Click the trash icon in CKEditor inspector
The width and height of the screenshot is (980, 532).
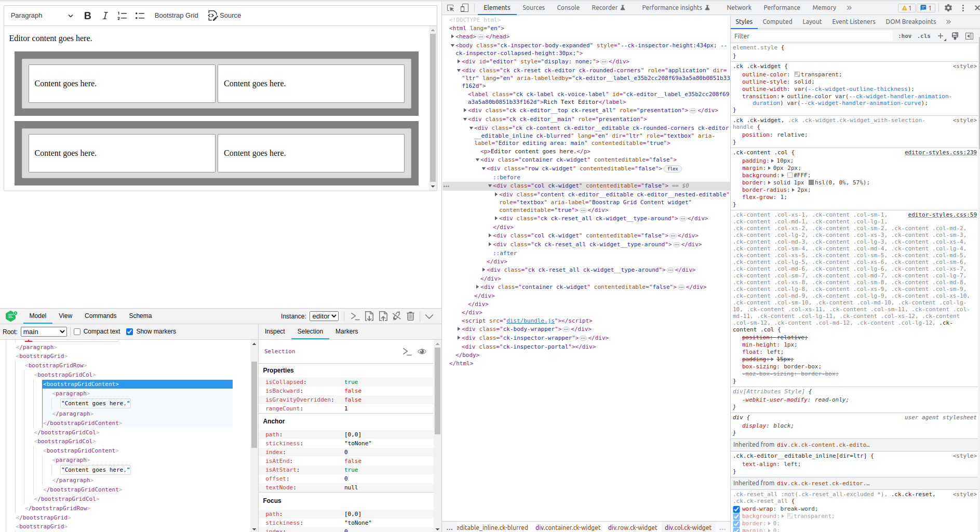(x=410, y=316)
